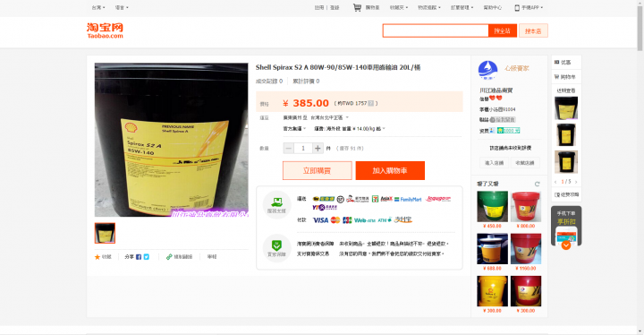Click the register link in top bar
Screen dimensions: 644x335
click(319, 7)
